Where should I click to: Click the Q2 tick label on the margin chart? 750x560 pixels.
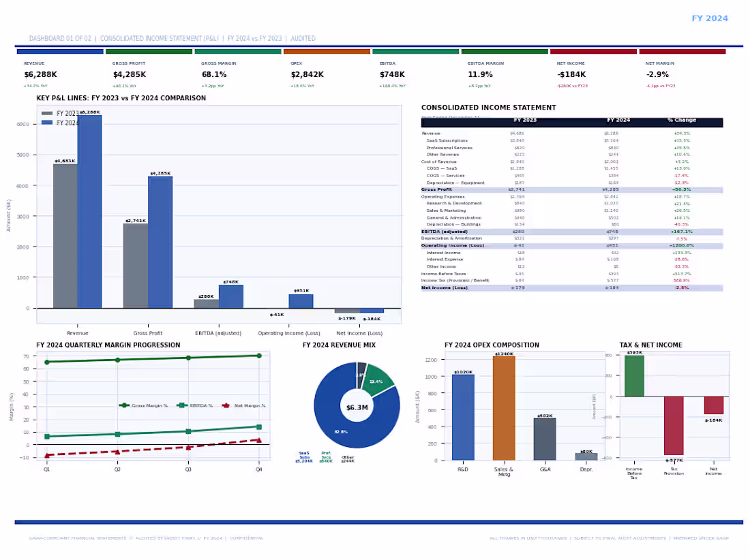118,469
